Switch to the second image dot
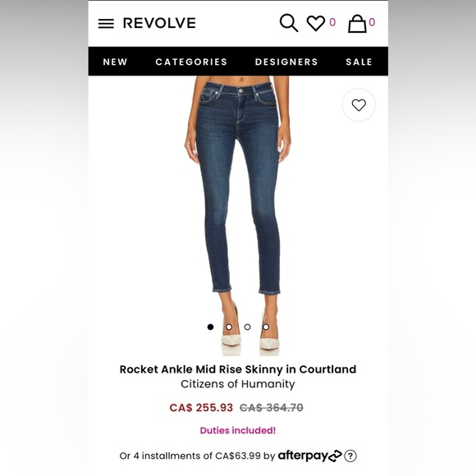This screenshot has height=476, width=476. pyautogui.click(x=229, y=327)
